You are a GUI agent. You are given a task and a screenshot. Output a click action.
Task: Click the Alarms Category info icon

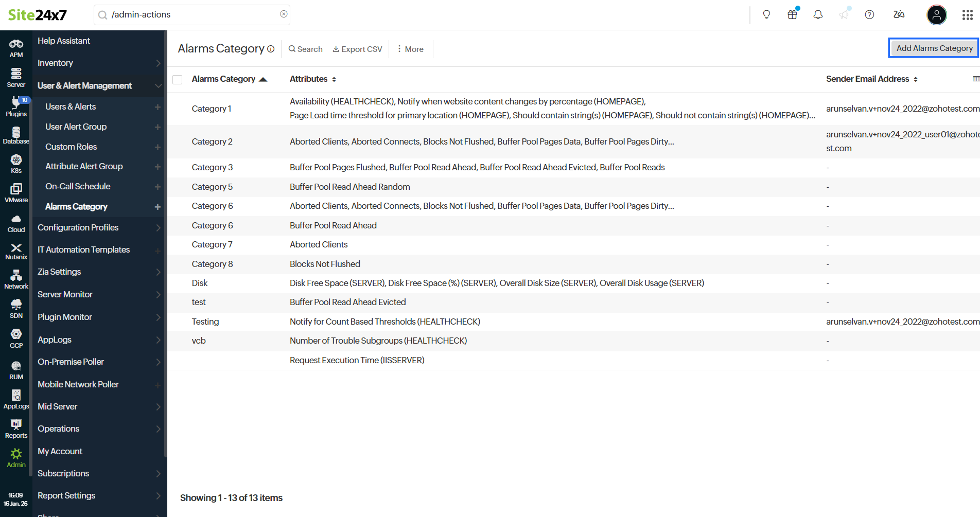coord(271,49)
